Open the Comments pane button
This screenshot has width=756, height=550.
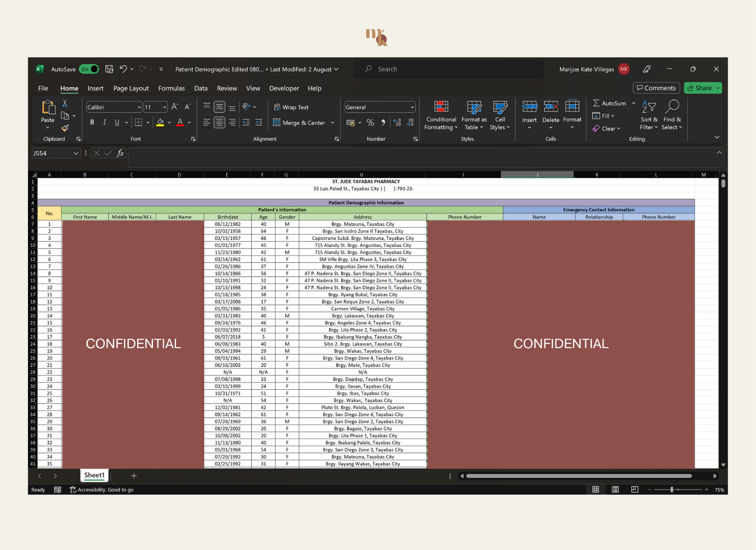tap(656, 88)
